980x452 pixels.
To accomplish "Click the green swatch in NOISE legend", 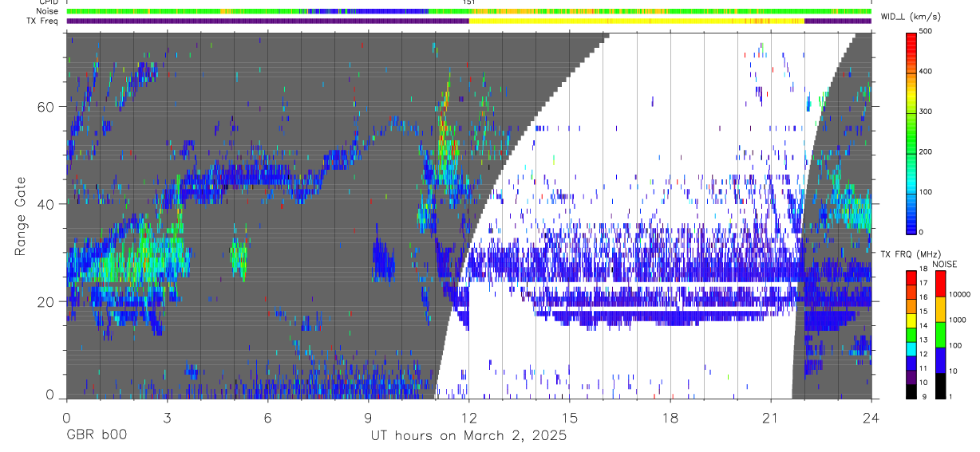I will point(940,333).
